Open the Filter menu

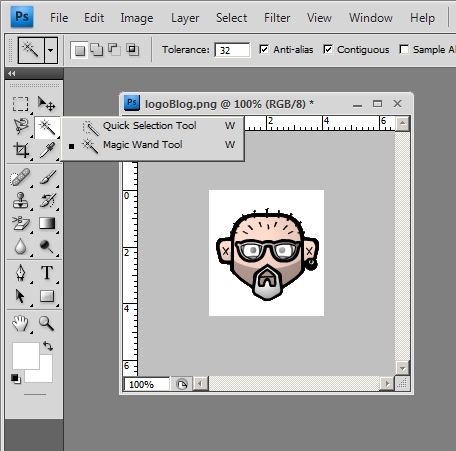coord(277,18)
